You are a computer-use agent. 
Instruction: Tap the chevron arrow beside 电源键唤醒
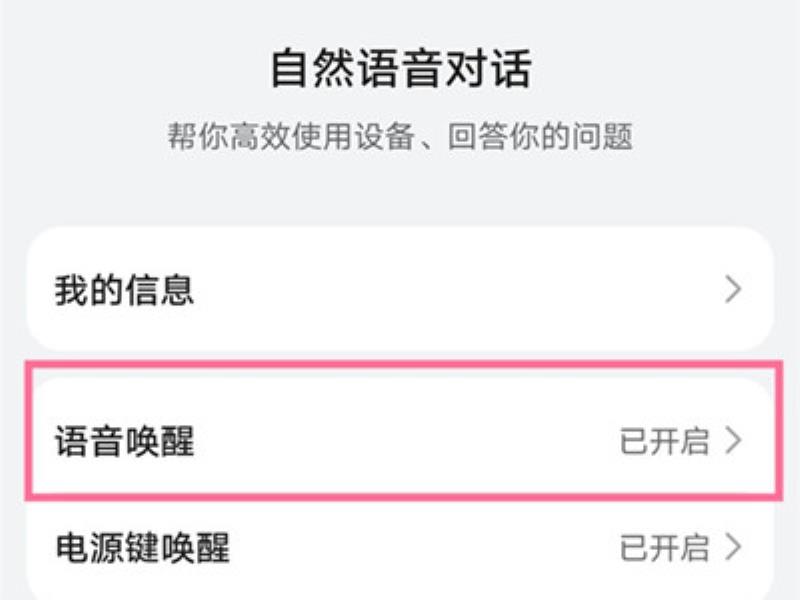pyautogui.click(x=733, y=547)
